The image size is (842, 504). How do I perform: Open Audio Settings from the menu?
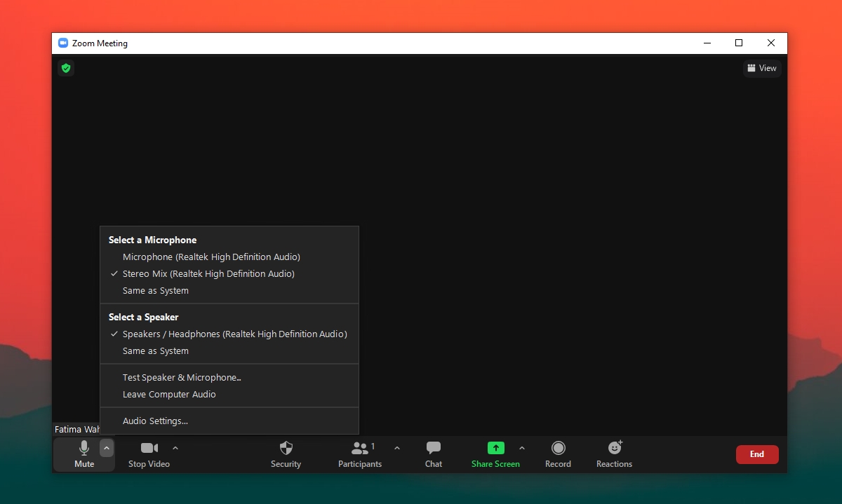(x=229, y=421)
